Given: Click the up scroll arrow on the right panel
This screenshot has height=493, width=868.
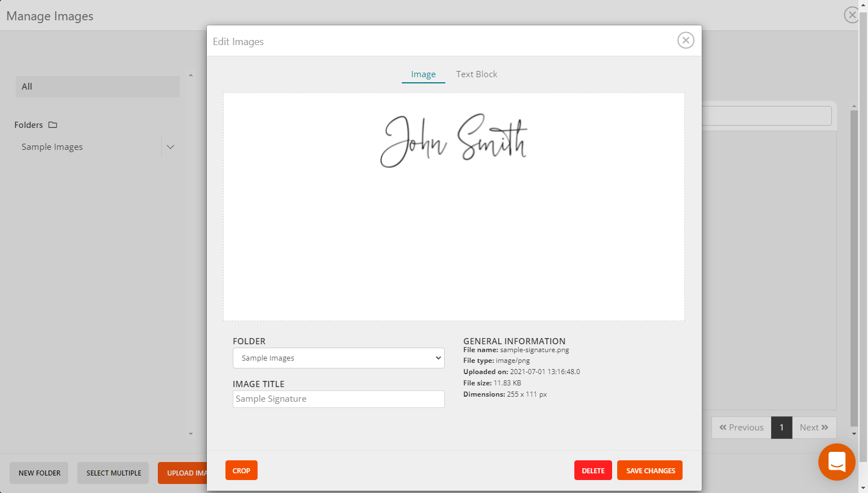Looking at the screenshot, I should [x=854, y=105].
